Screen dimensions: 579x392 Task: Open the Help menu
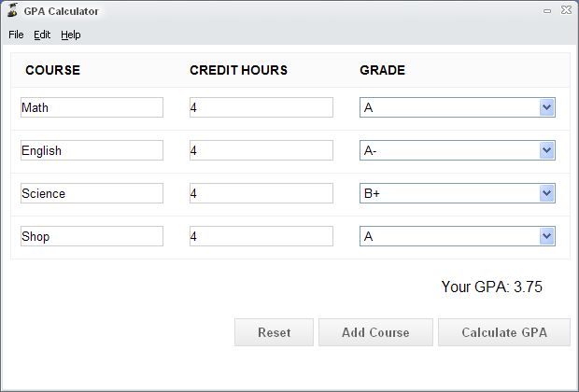(71, 35)
